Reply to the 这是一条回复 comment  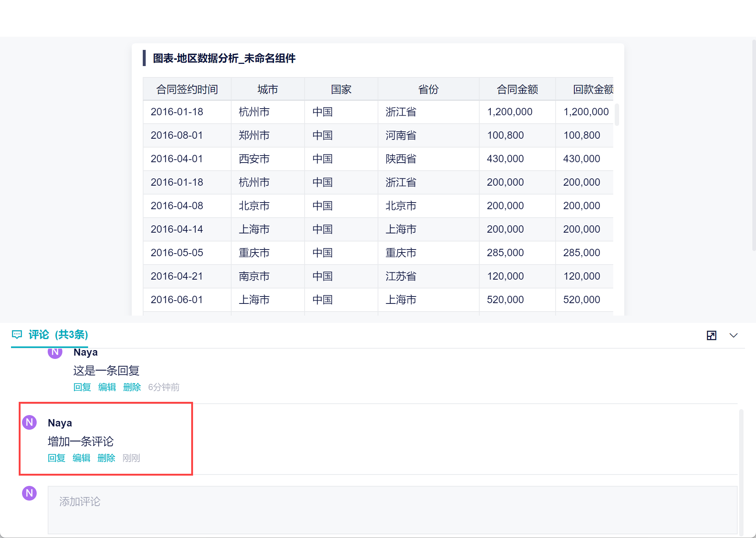82,387
